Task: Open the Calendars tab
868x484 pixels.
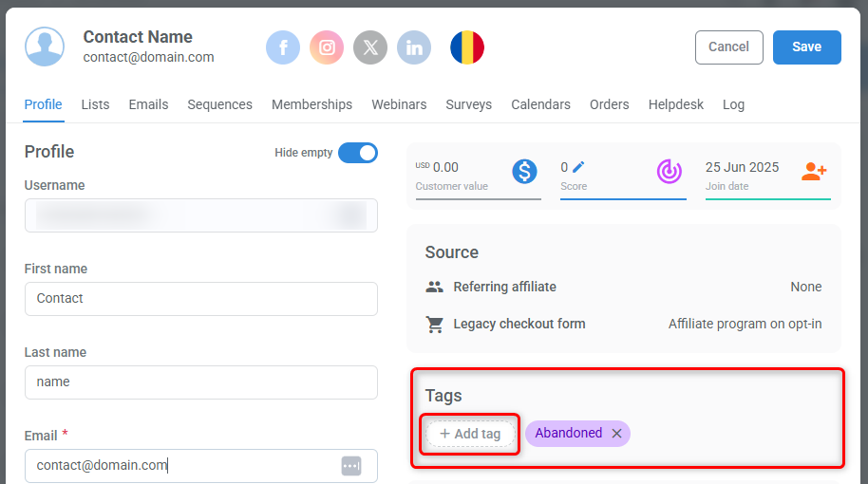Action: click(541, 104)
